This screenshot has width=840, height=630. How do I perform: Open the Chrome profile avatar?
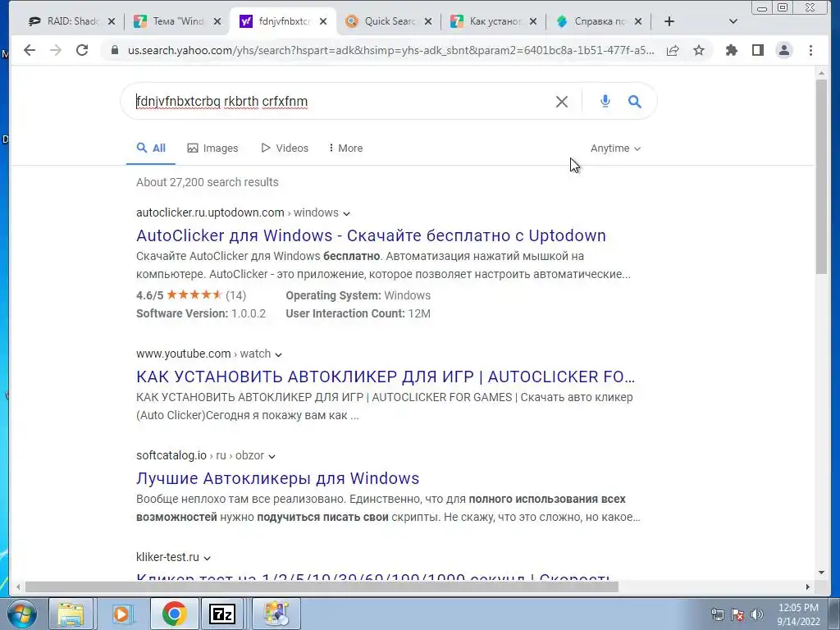click(783, 50)
